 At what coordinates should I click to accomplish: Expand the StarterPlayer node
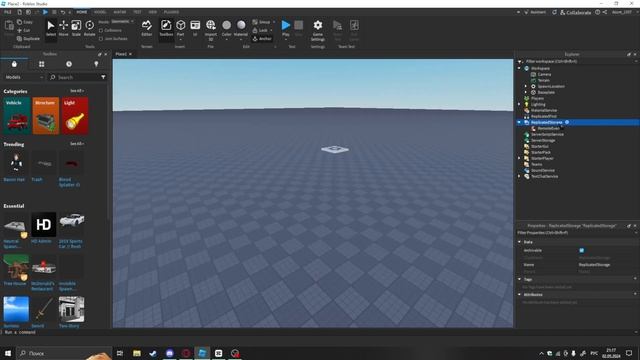click(x=519, y=158)
